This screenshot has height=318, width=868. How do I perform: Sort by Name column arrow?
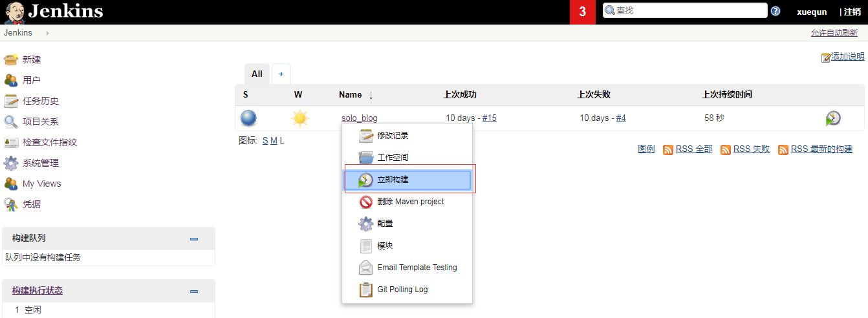pyautogui.click(x=371, y=95)
